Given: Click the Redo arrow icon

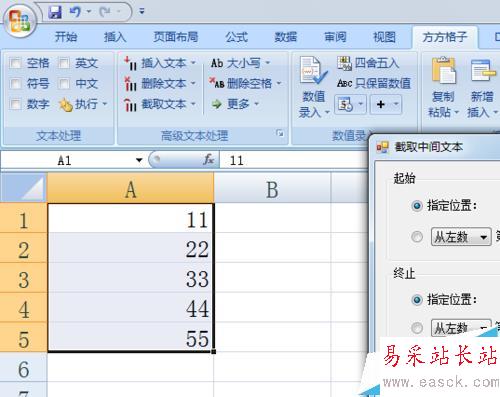Looking at the screenshot, I should point(105,12).
